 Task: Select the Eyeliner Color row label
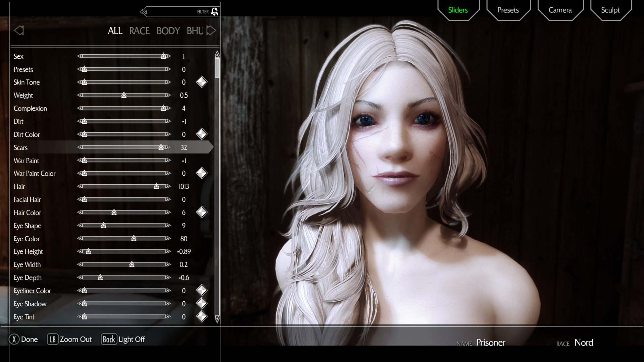[x=32, y=291]
